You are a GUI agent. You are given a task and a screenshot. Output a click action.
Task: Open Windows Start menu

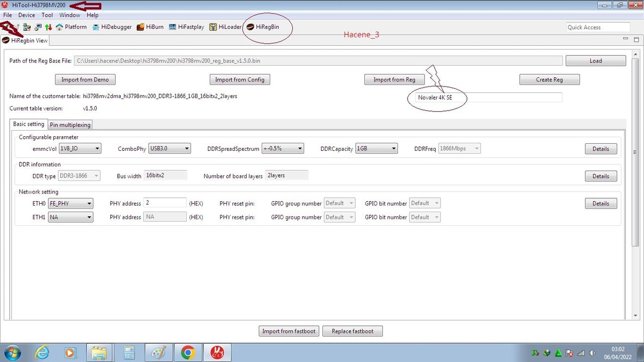pos(13,352)
